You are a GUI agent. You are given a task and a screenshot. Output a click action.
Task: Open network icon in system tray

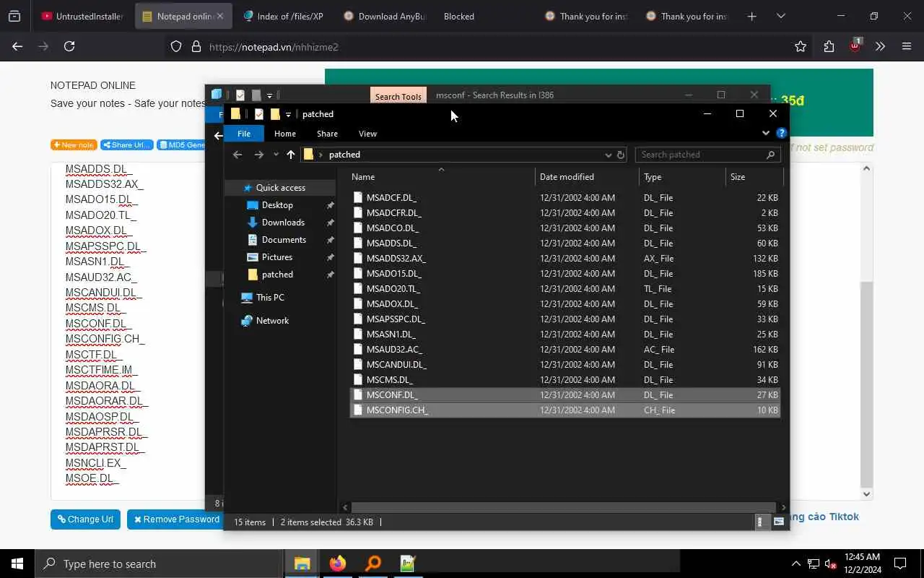pos(814,564)
